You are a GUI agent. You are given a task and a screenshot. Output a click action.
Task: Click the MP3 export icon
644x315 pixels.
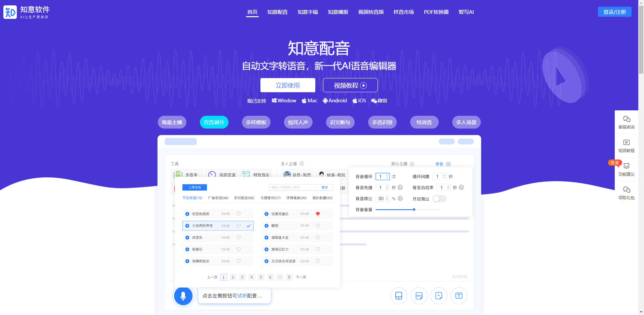[419, 296]
